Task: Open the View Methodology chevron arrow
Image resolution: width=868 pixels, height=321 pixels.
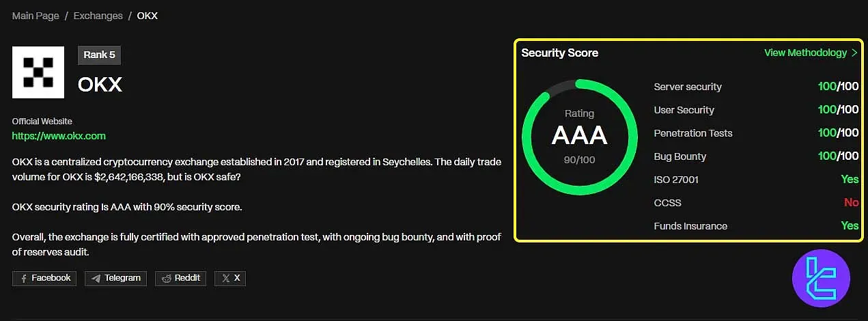Action: [854, 53]
